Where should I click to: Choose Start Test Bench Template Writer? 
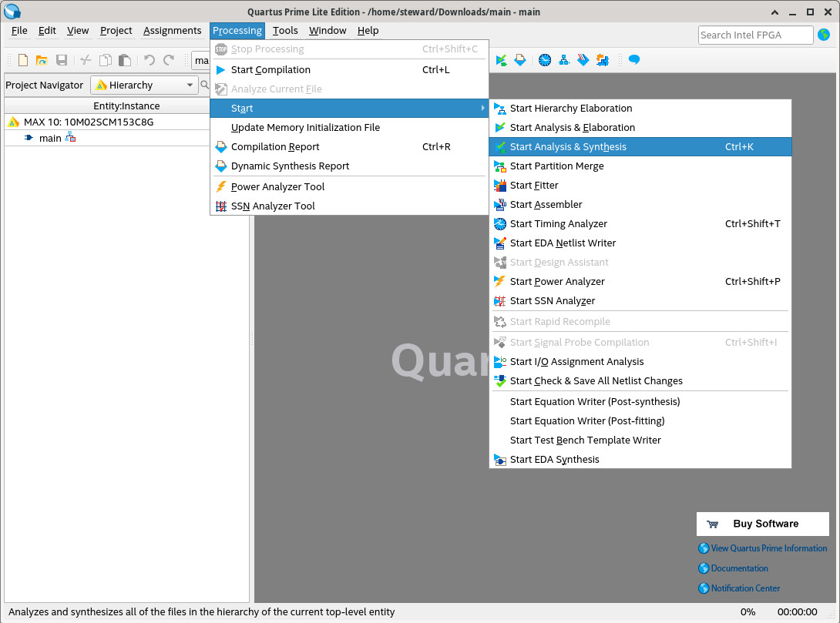tap(640, 440)
